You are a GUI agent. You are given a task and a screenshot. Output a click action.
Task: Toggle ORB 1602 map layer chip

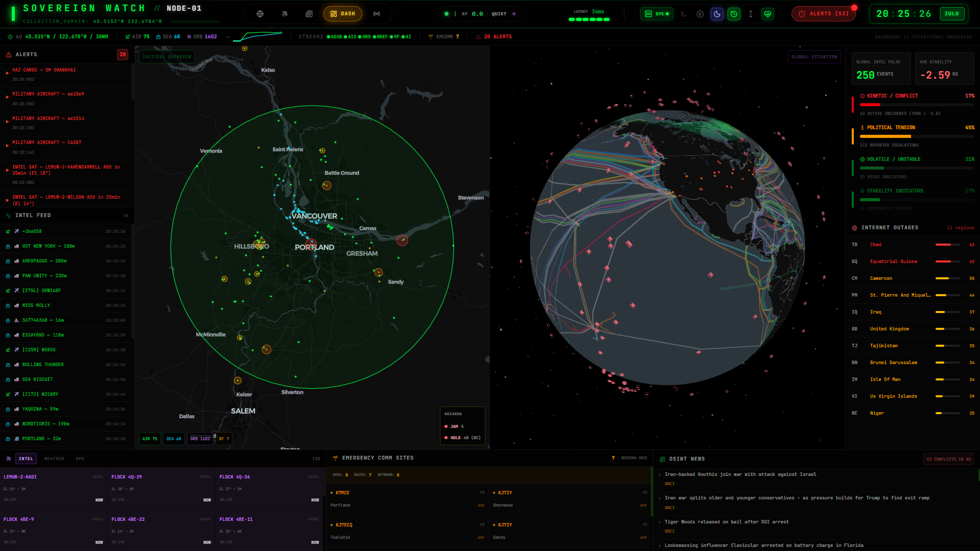point(200,439)
